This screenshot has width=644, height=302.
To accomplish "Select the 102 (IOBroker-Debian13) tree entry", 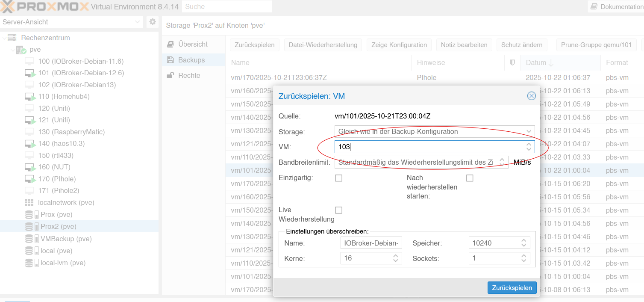I will (x=77, y=85).
